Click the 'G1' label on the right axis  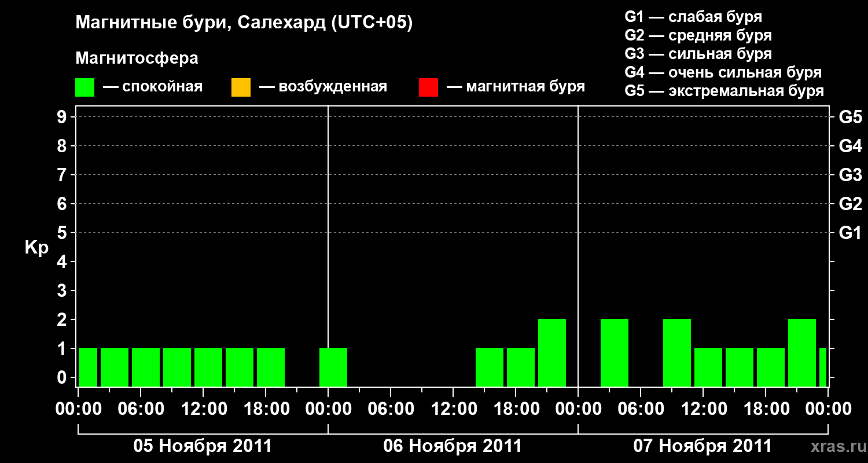(850, 233)
